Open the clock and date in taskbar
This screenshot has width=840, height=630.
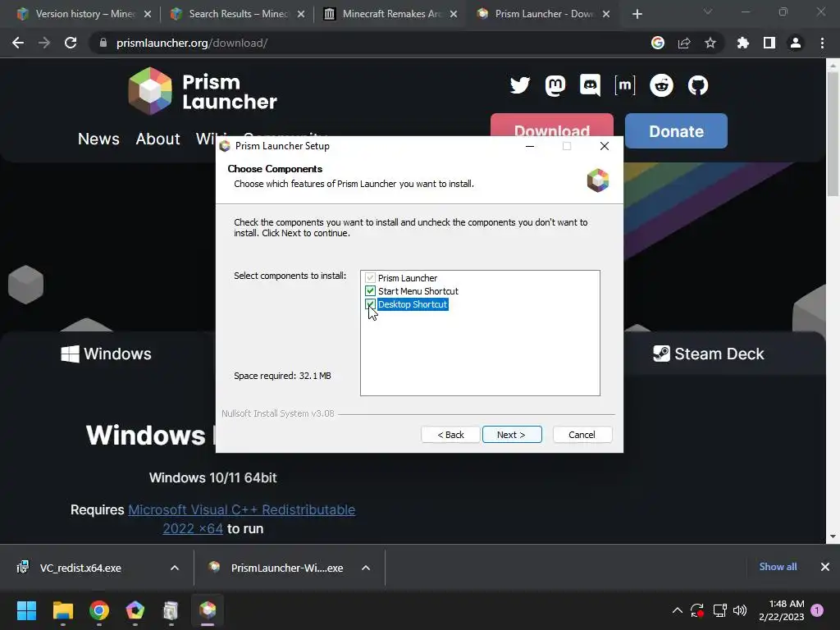tap(782, 610)
